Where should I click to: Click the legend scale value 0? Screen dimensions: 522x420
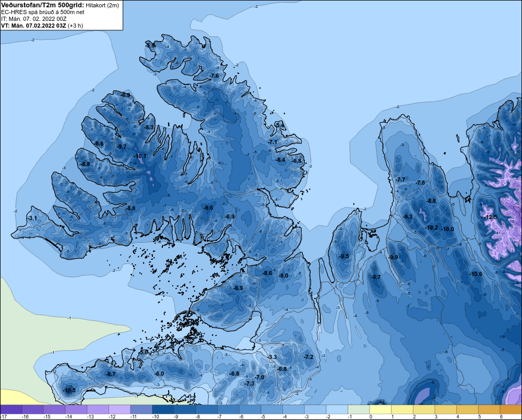pyautogui.click(x=371, y=417)
